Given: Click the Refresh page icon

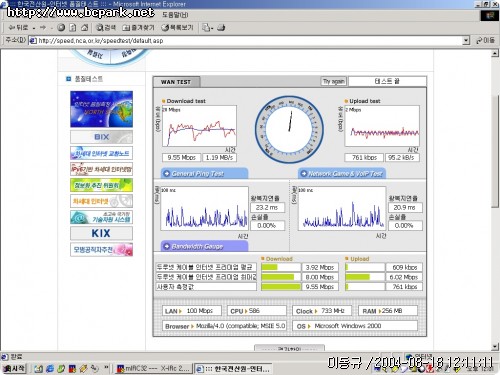Looking at the screenshot, I should pyautogui.click(x=73, y=28).
